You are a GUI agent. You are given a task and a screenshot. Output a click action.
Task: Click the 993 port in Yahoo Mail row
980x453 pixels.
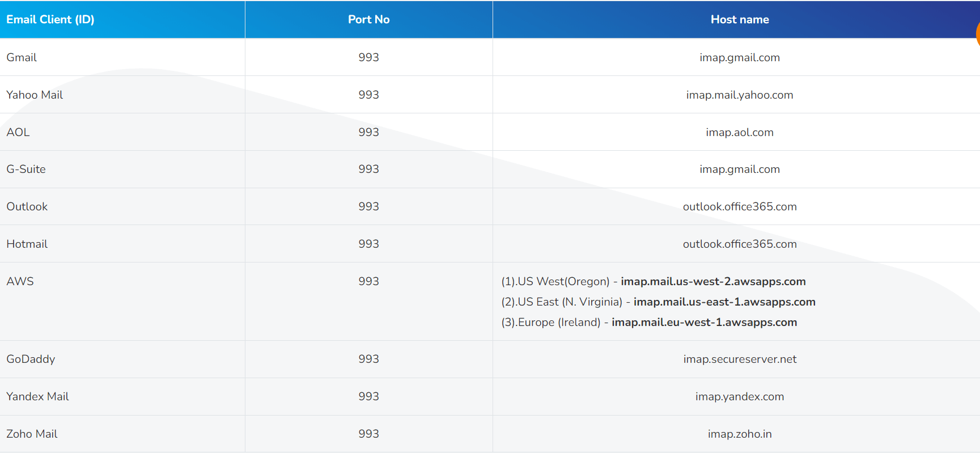point(368,95)
